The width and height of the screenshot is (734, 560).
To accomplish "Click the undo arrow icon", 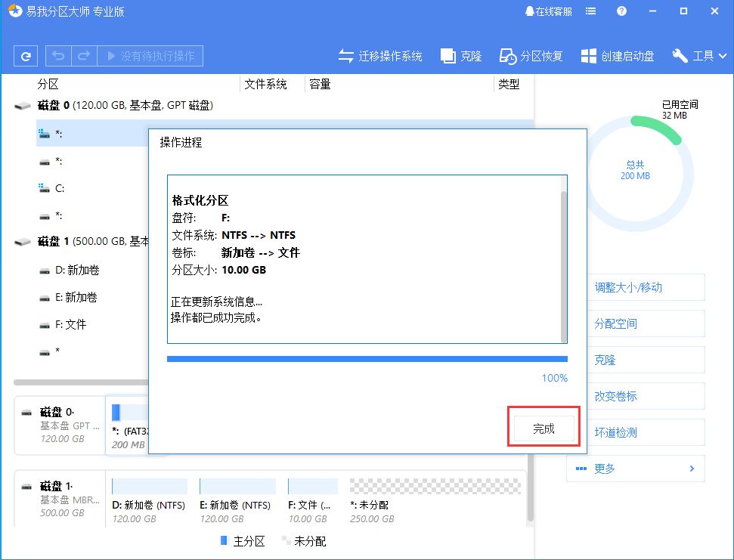I will [x=58, y=56].
